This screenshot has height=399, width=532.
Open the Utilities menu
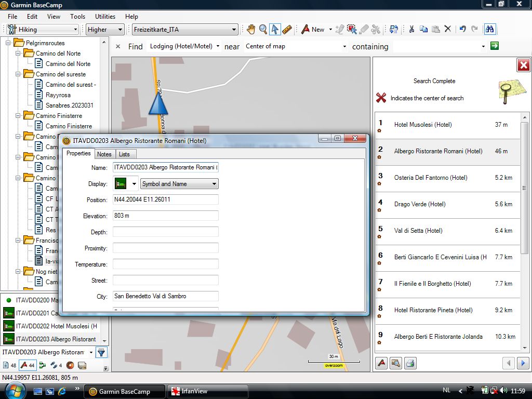coord(105,17)
